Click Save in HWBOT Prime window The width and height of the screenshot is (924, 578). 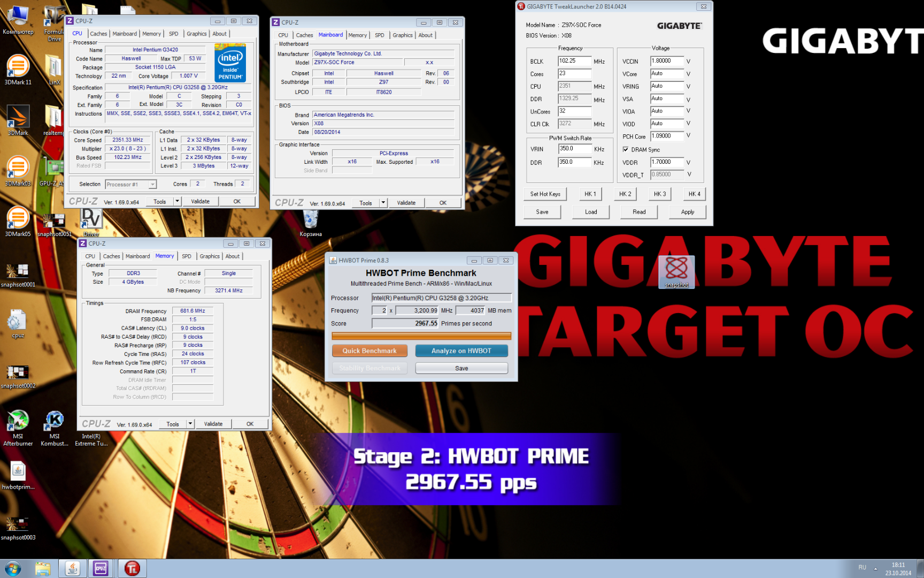(x=461, y=368)
